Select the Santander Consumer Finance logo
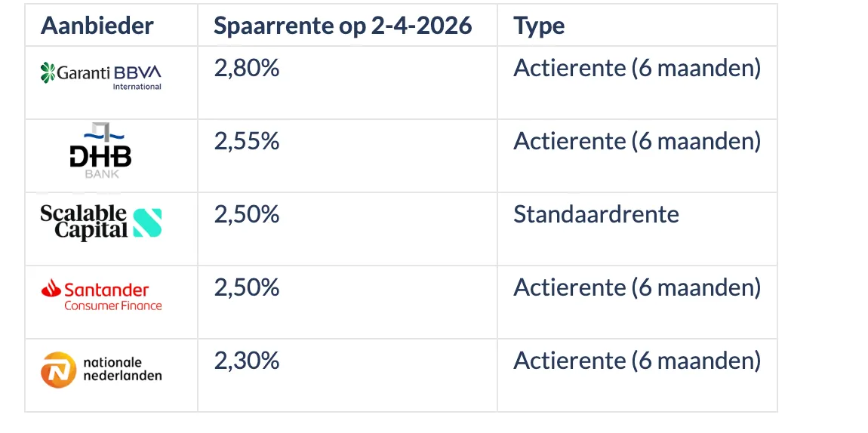The height and width of the screenshot is (433, 868). (101, 295)
